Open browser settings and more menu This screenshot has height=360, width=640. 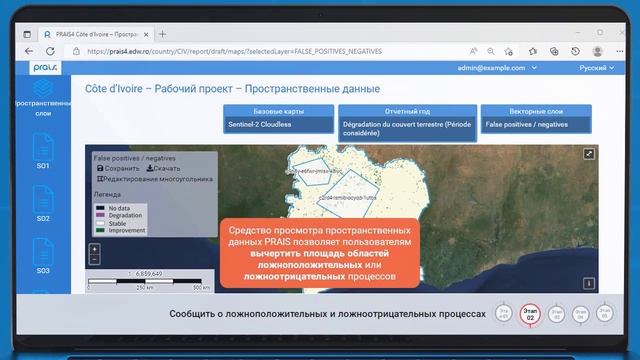[x=619, y=51]
